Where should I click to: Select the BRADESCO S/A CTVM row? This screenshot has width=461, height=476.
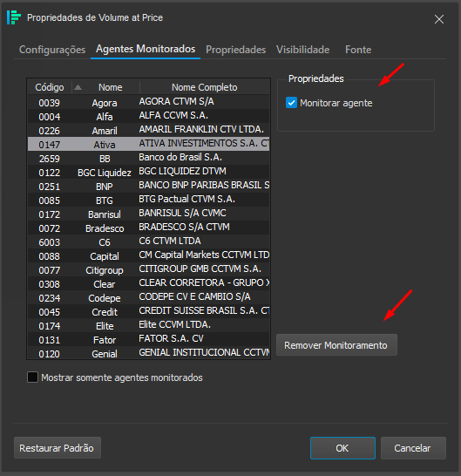(149, 228)
